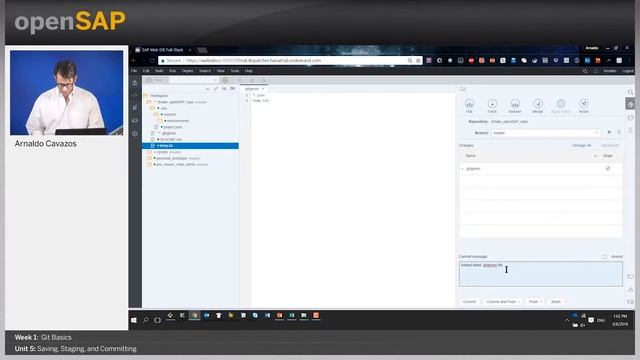
Task: Click the Merge git action icon
Action: click(x=538, y=104)
